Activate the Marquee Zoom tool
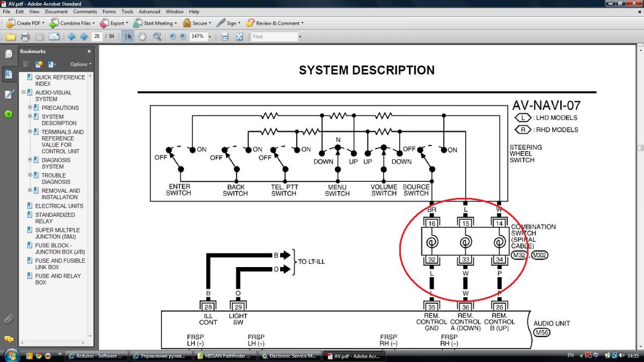 (x=157, y=36)
